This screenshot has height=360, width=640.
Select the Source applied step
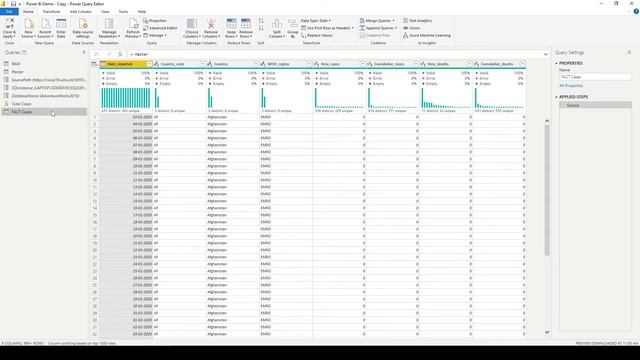(x=595, y=105)
